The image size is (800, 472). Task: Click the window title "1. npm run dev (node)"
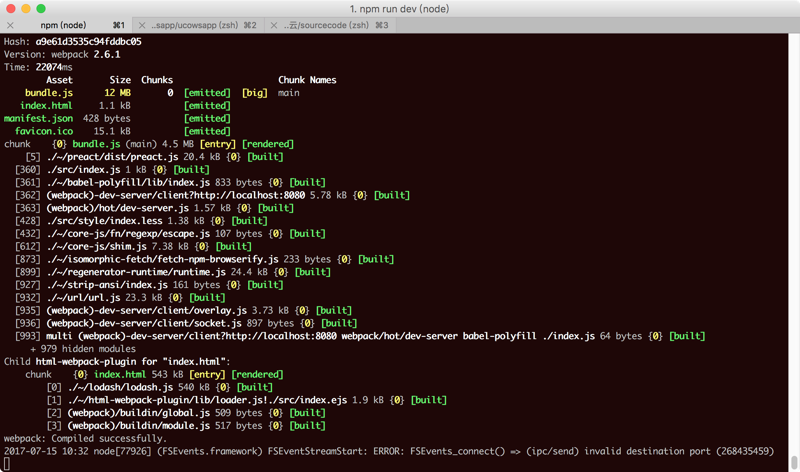pos(399,9)
